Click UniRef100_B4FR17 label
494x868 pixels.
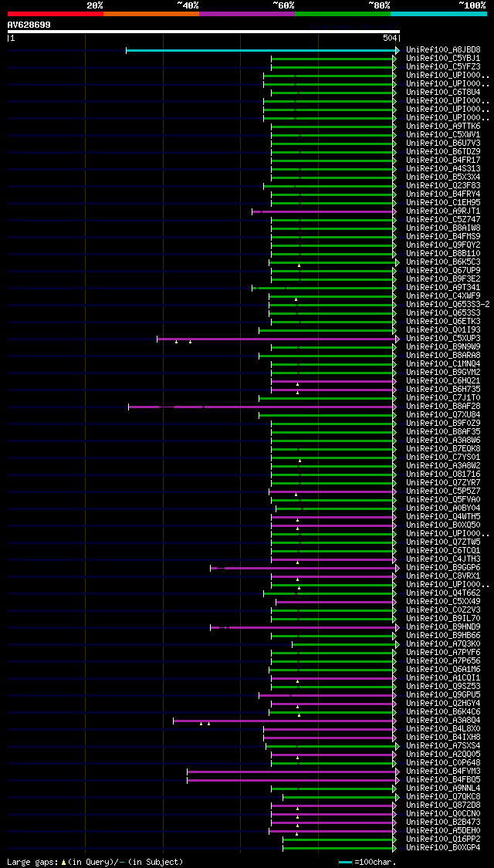pos(443,160)
